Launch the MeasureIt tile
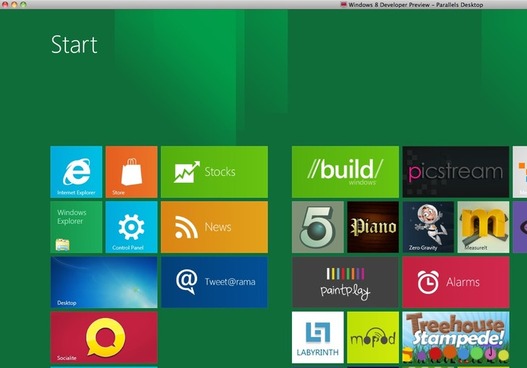Screen dimensions: 527x368 coord(483,227)
